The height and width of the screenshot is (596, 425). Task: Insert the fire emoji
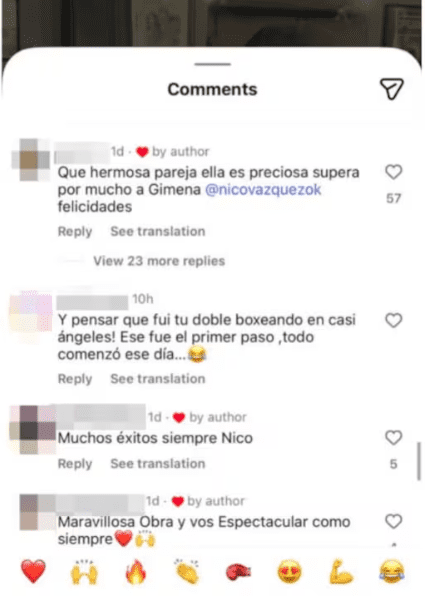pyautogui.click(x=136, y=571)
